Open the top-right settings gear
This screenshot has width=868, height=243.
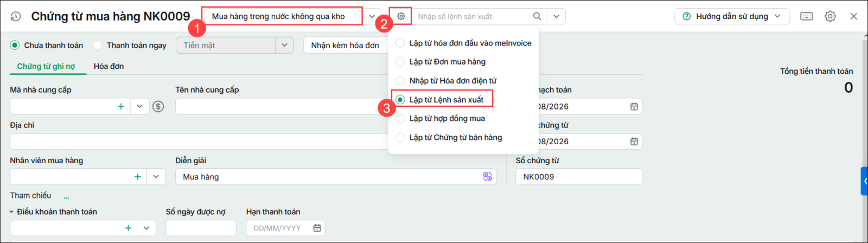pos(830,16)
